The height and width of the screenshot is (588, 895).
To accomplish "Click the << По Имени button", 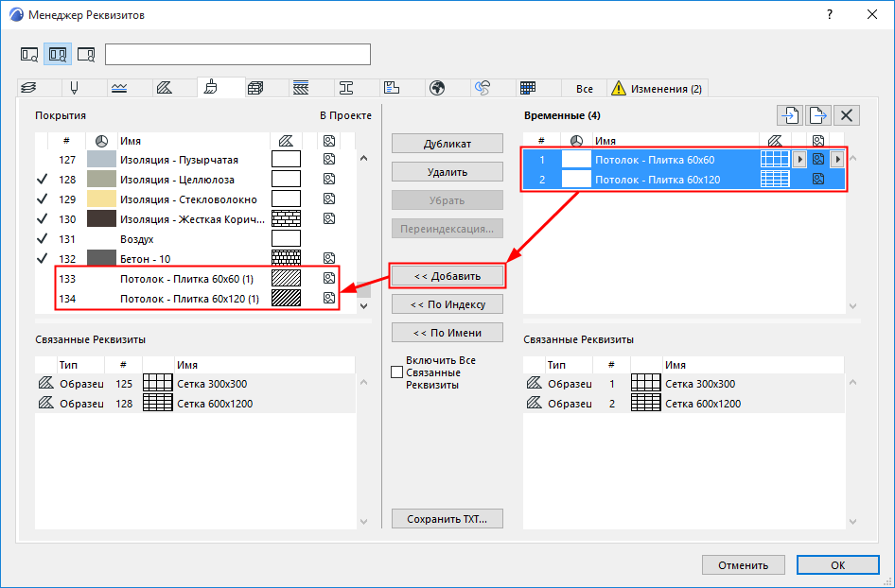I will 447,333.
